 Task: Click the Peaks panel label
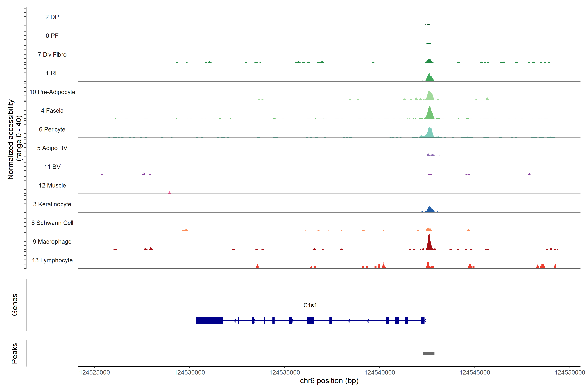point(15,353)
